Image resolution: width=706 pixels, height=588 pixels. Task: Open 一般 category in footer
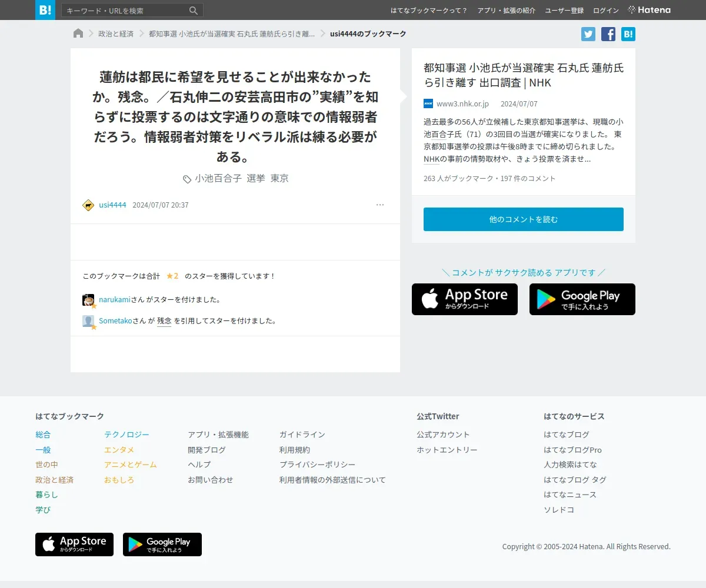tap(43, 450)
